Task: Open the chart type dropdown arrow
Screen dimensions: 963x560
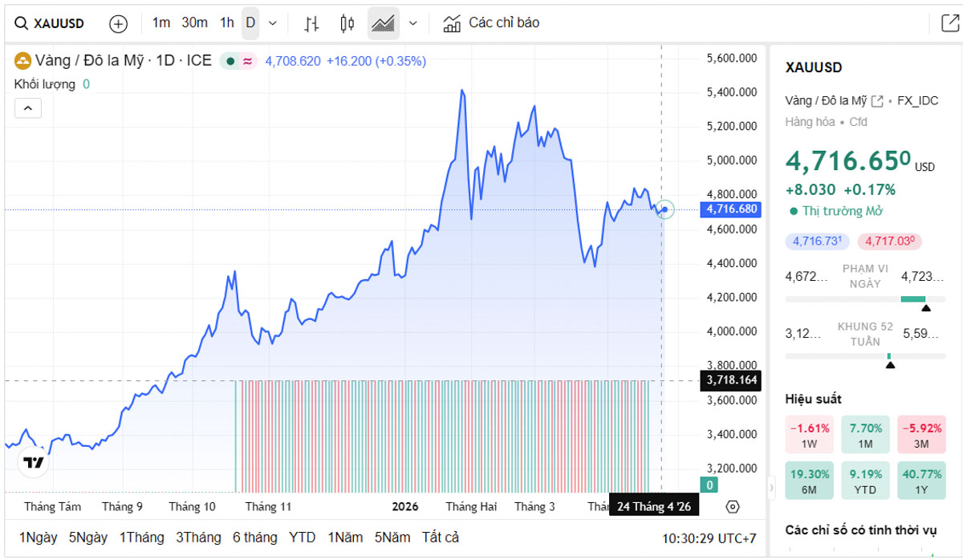Action: coord(412,23)
